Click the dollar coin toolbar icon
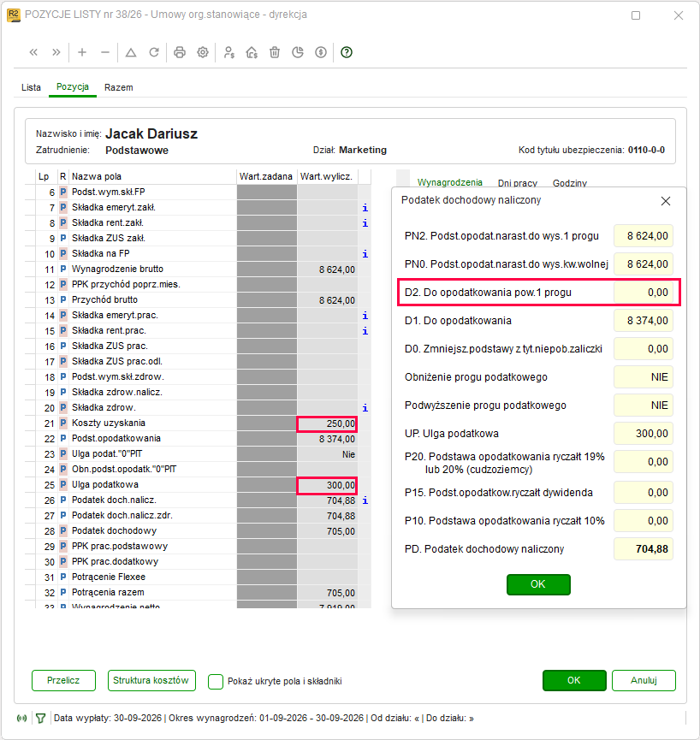This screenshot has height=740, width=700. [321, 52]
